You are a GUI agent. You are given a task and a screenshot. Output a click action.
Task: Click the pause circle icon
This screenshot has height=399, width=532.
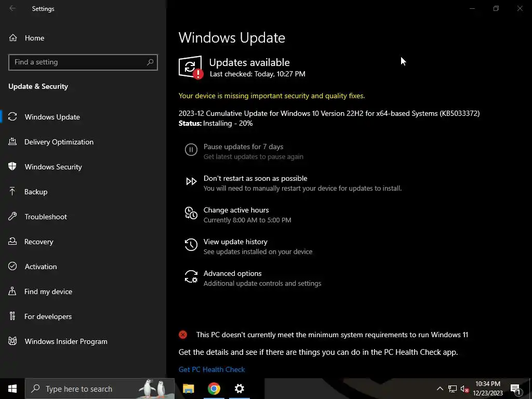click(191, 150)
